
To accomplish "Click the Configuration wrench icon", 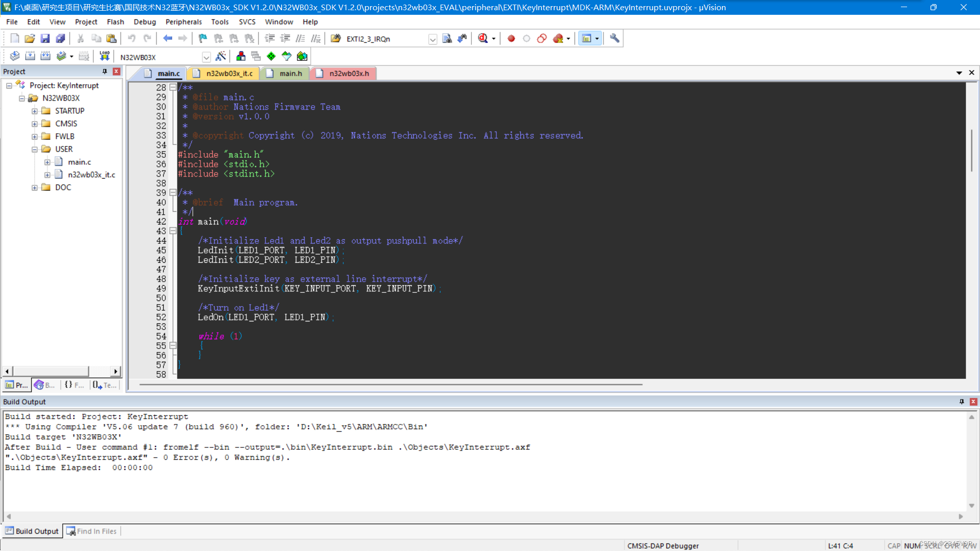I will coord(614,38).
